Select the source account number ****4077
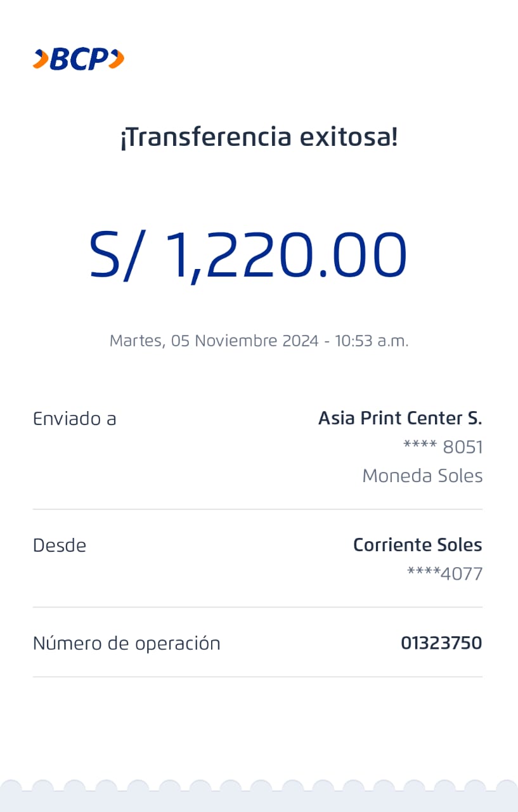Viewport: 518px width, 812px height. pos(444,574)
